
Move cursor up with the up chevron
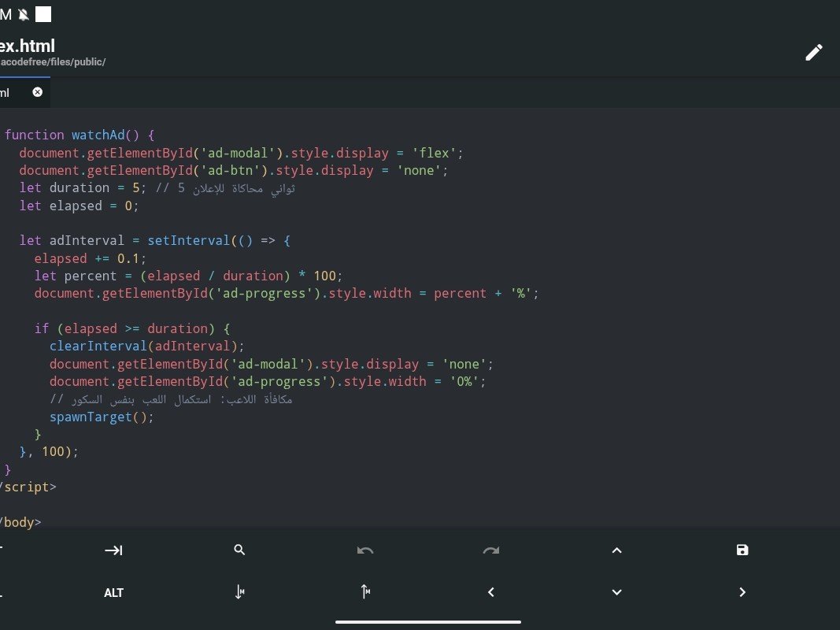[x=616, y=550]
